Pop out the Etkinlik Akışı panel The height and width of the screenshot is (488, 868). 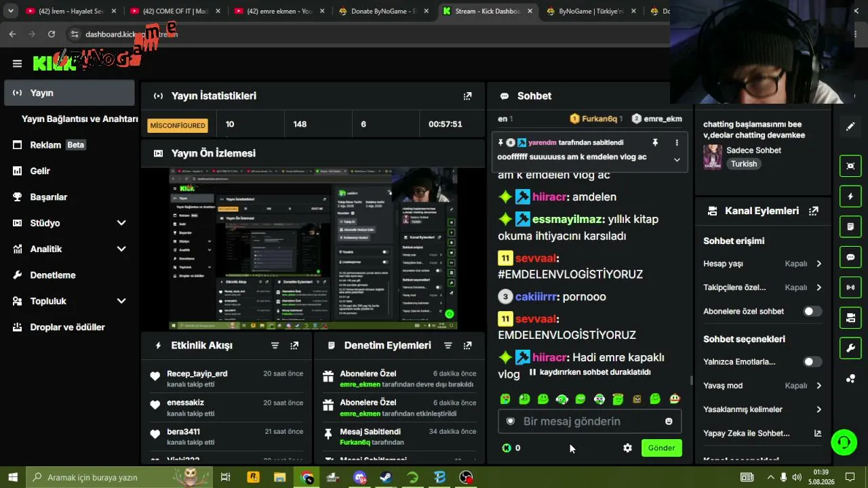[294, 346]
